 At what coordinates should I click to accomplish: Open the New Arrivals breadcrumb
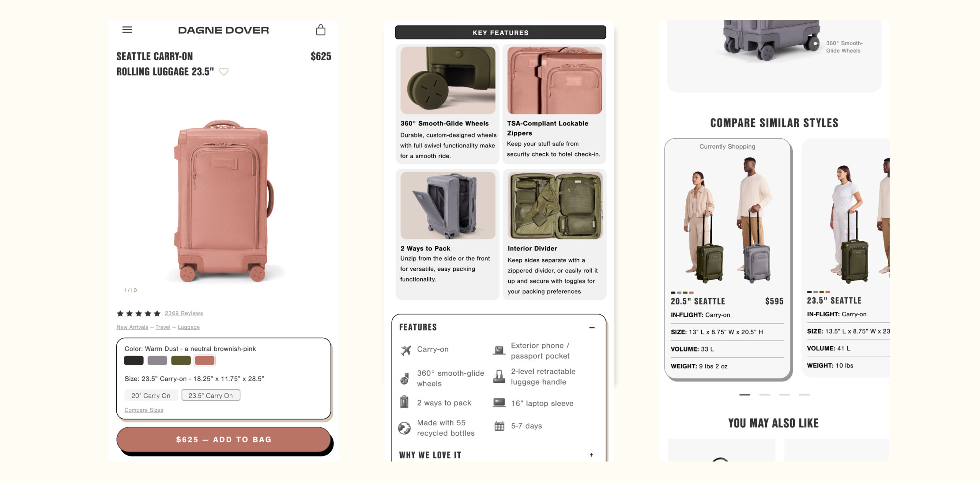coord(132,327)
